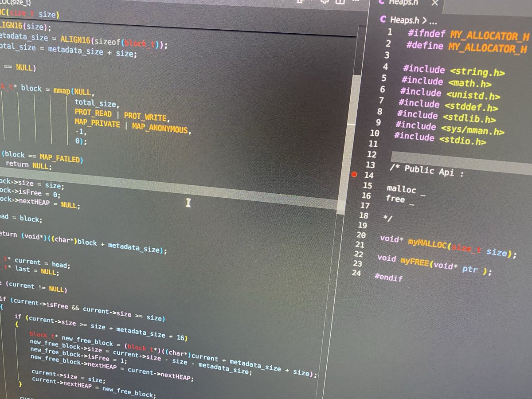This screenshot has width=532, height=399.
Task: Click the '0);' mmap argument
Action: coord(81,141)
